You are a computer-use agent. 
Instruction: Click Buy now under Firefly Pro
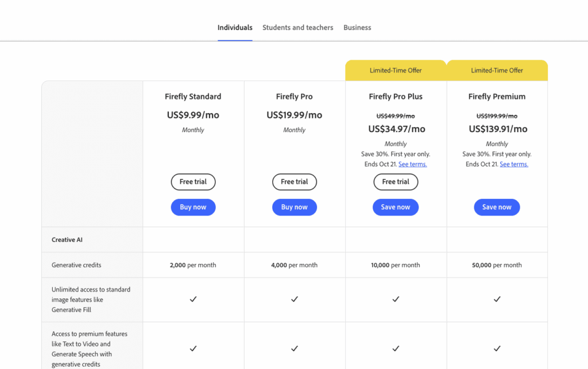295,207
